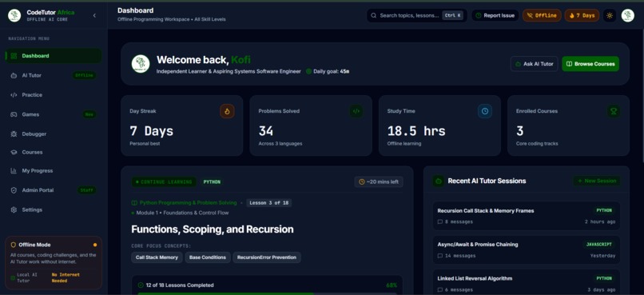The height and width of the screenshot is (295, 644).
Task: Click the 18.5 hrs study time value
Action: (x=416, y=131)
